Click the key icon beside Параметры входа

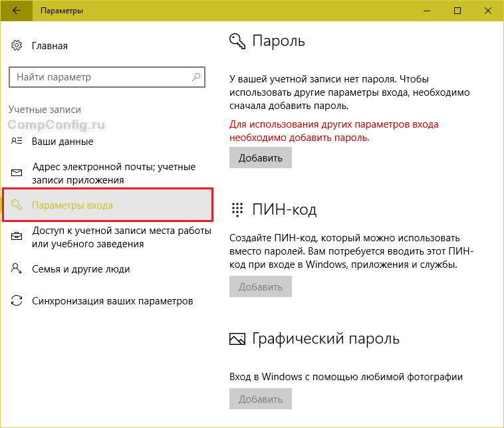pyautogui.click(x=17, y=205)
